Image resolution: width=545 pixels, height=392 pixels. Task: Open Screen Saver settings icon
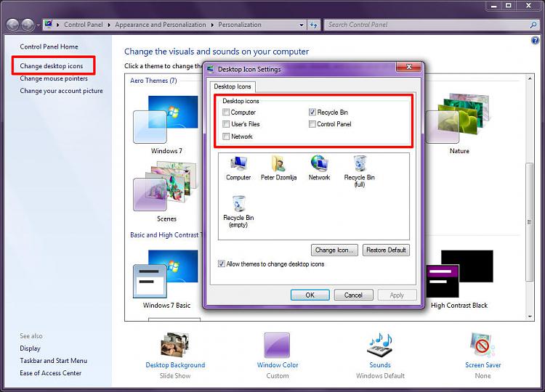point(483,345)
